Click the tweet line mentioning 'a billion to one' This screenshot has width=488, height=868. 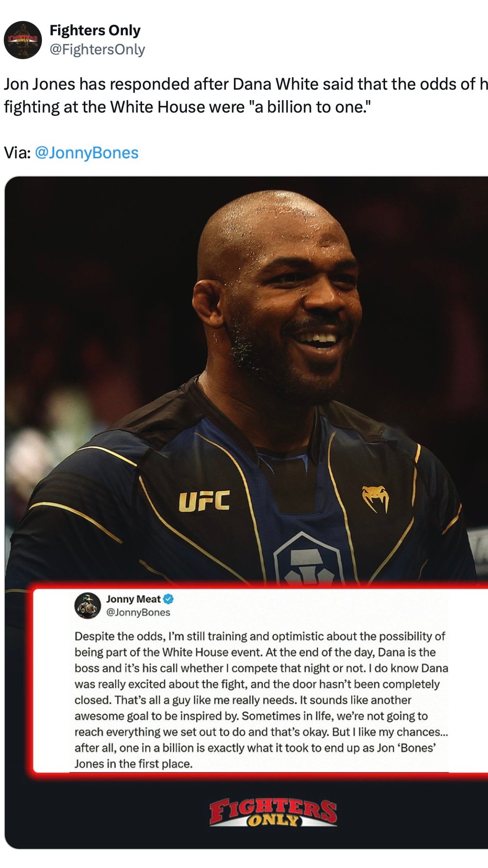coord(187,107)
